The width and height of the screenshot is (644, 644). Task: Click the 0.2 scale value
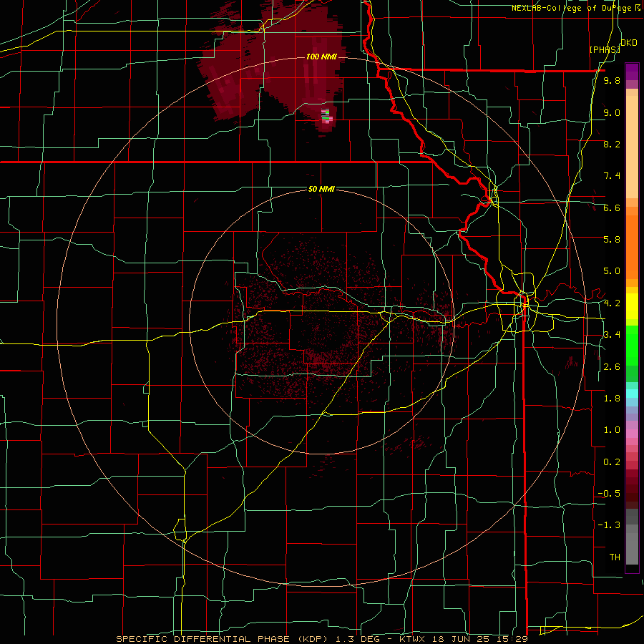(612, 462)
